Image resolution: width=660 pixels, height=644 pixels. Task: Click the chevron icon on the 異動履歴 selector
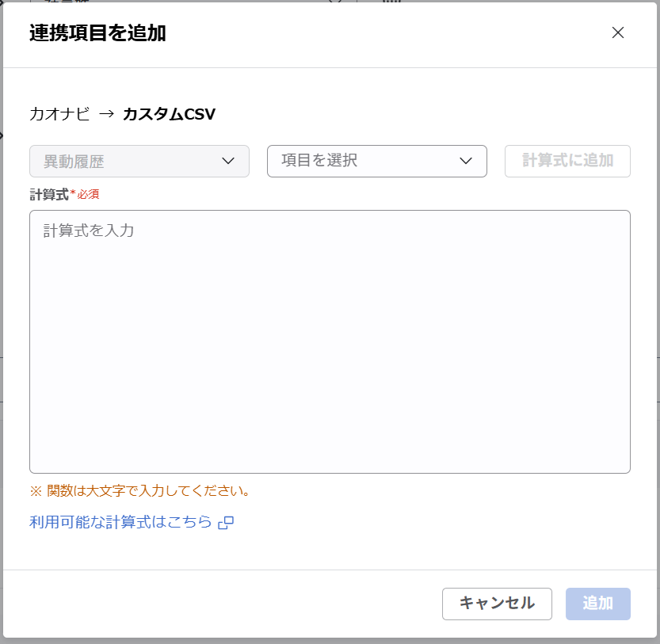tap(229, 161)
